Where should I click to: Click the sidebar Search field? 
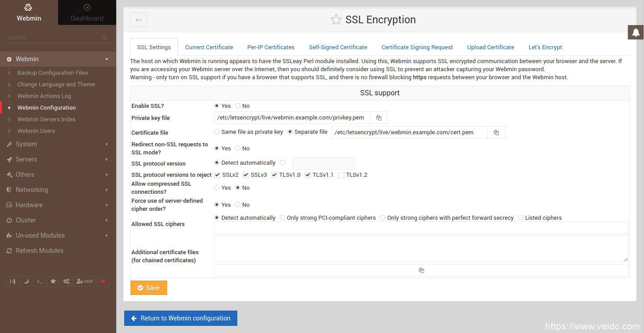[x=54, y=38]
